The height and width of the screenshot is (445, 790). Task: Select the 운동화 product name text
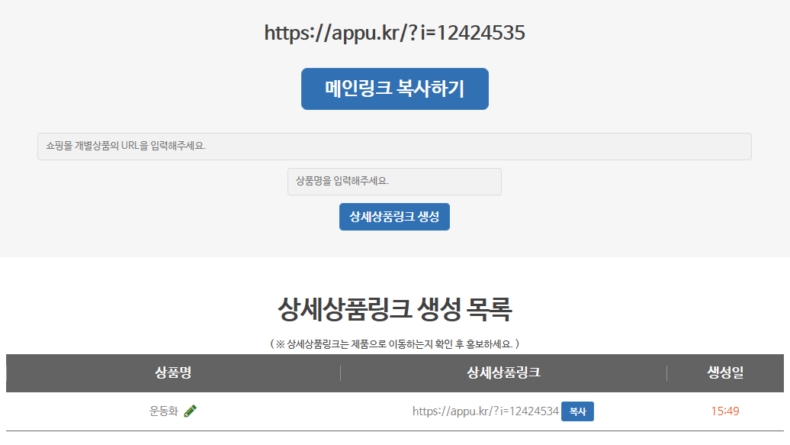163,411
